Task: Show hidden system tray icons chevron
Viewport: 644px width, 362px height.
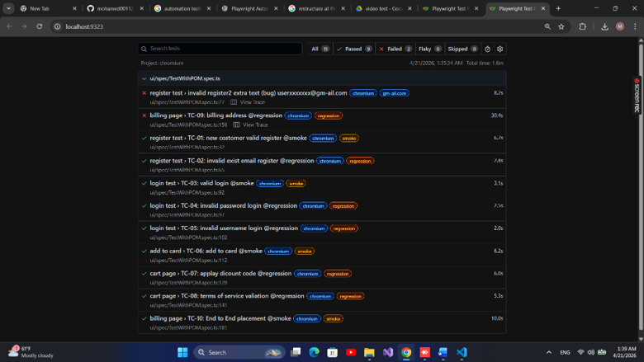Action: 549,352
